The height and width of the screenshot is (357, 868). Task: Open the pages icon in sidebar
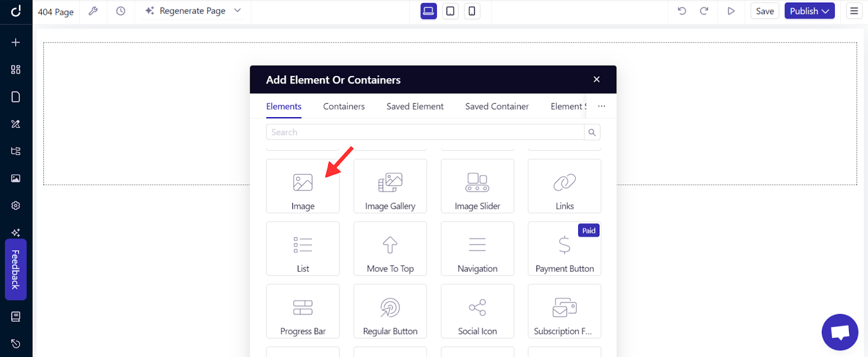click(x=16, y=97)
